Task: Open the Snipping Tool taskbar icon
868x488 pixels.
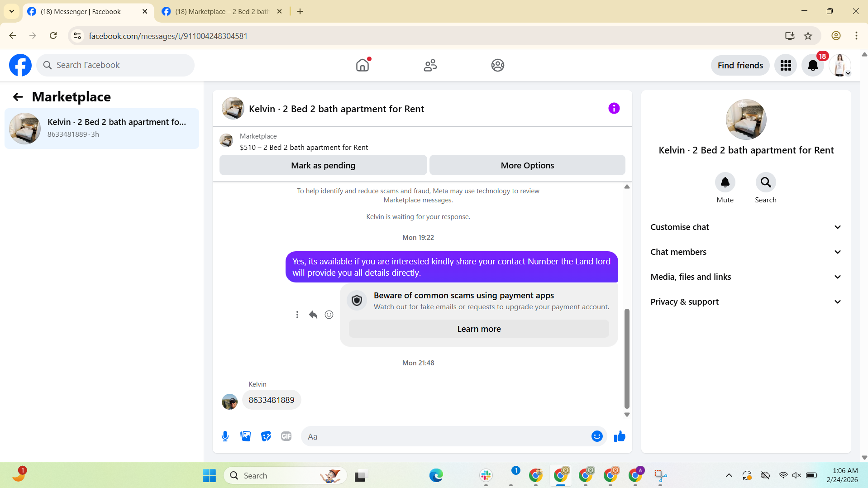Action: (x=660, y=475)
